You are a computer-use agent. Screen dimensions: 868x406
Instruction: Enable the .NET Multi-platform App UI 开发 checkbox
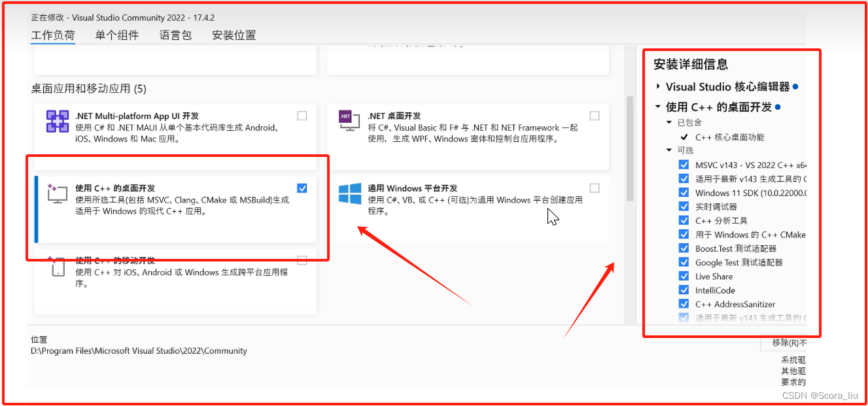coord(302,116)
